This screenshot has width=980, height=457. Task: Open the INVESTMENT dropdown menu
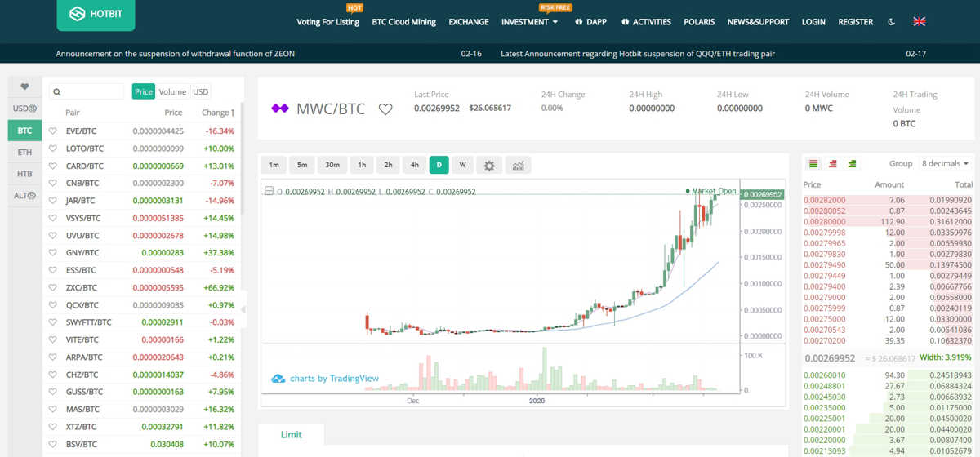530,22
